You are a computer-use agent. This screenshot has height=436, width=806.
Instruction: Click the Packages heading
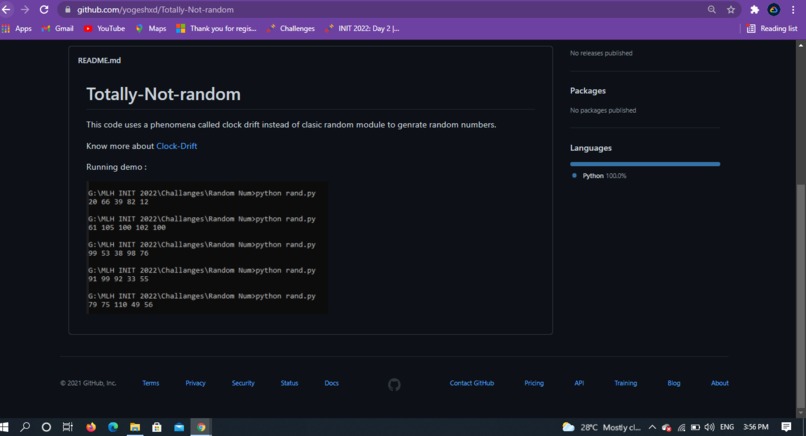click(x=588, y=90)
